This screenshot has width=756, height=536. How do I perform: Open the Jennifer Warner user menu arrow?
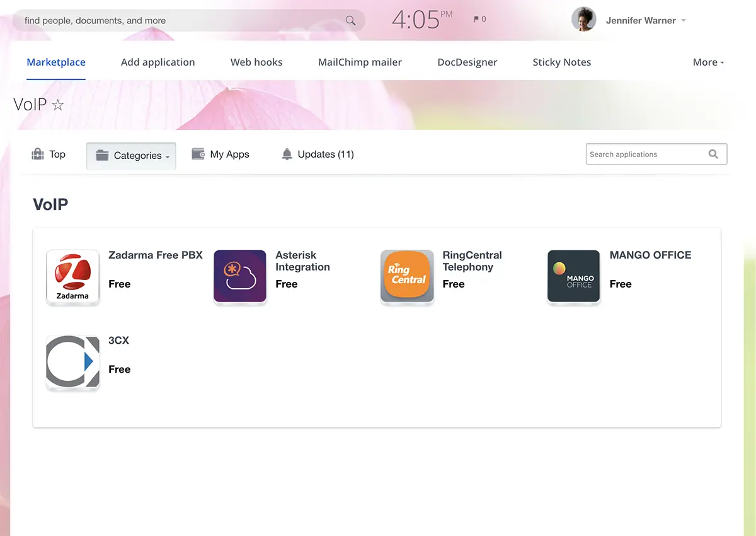(684, 21)
